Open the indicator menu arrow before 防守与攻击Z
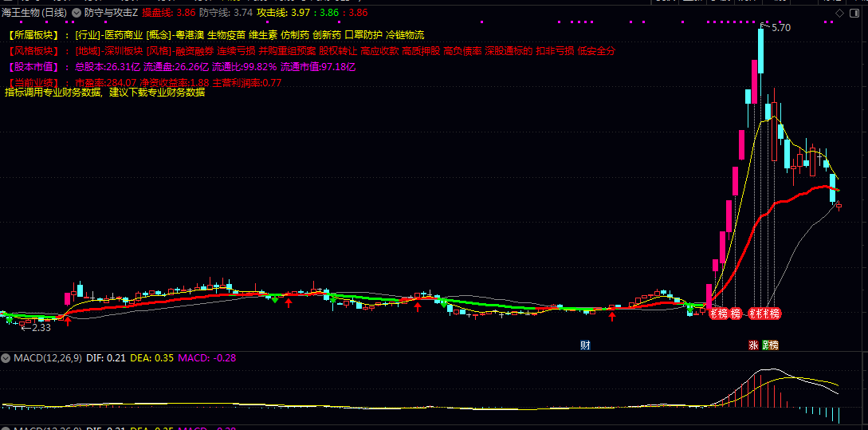 77,12
